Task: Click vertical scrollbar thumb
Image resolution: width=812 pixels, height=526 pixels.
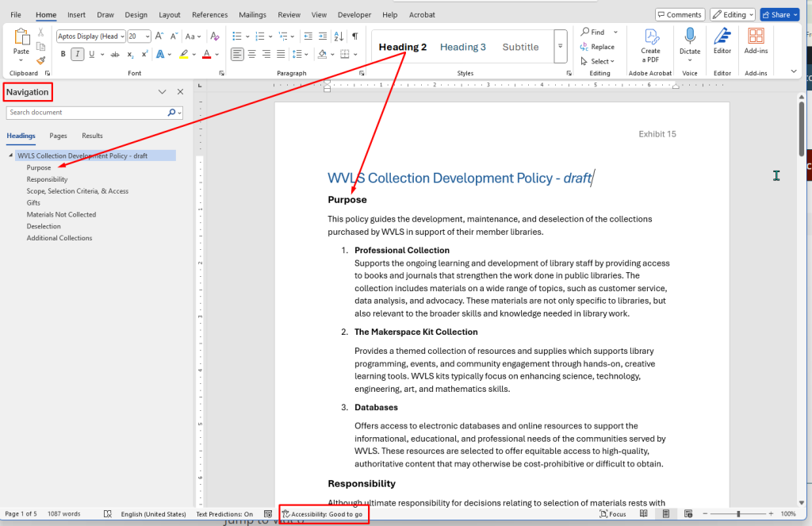Action: coord(802,128)
